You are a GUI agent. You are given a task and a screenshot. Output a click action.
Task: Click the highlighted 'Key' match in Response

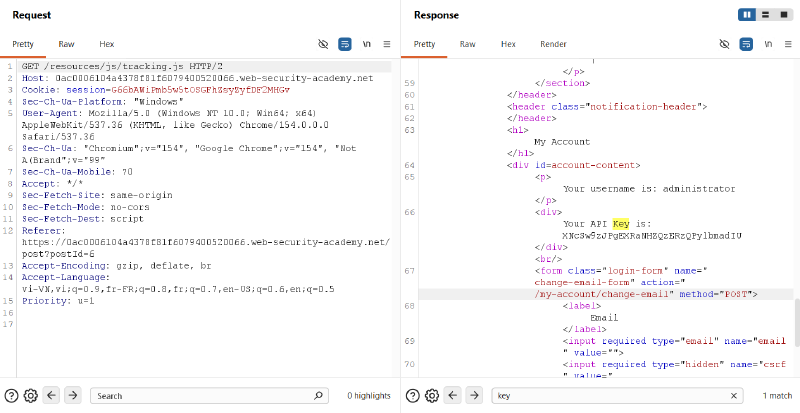(621, 224)
